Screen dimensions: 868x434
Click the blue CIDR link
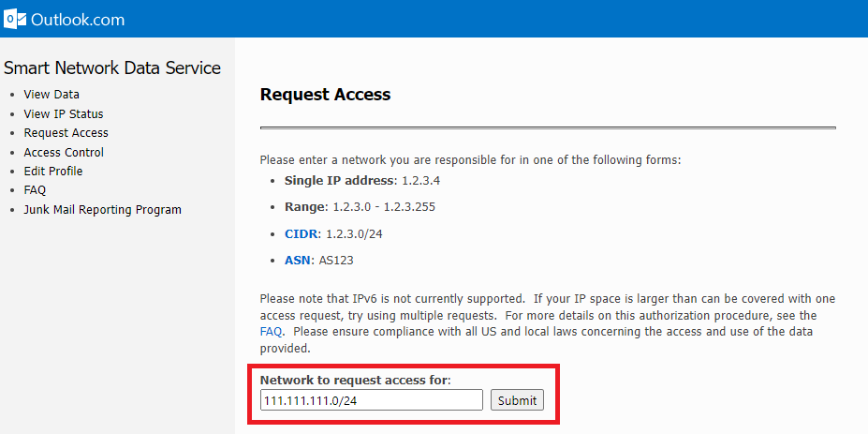coord(302,233)
